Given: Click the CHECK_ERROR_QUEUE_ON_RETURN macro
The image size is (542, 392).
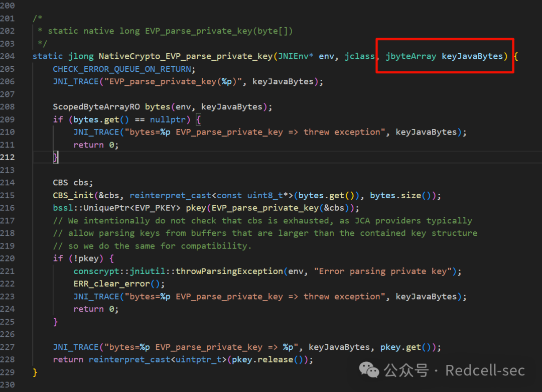Looking at the screenshot, I should click(122, 69).
